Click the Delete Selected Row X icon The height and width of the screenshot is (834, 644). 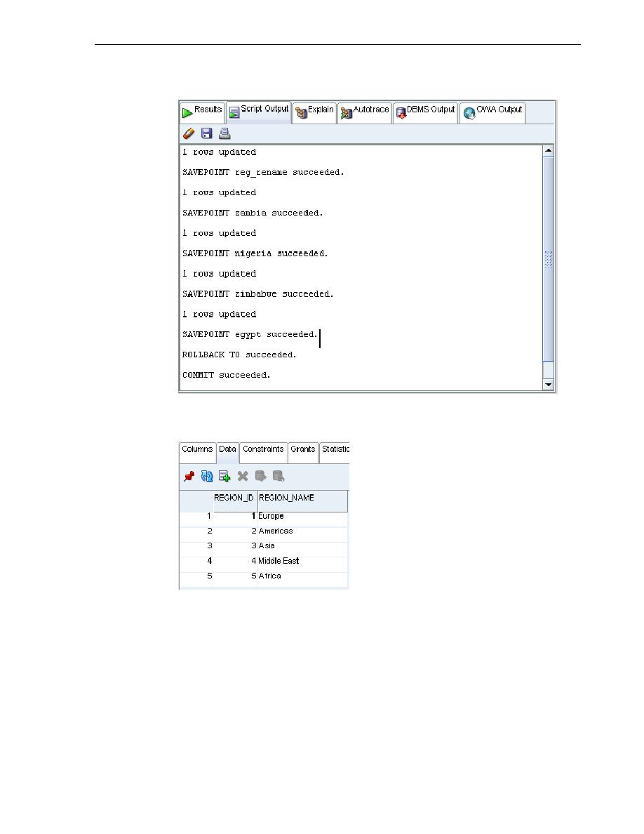(242, 476)
